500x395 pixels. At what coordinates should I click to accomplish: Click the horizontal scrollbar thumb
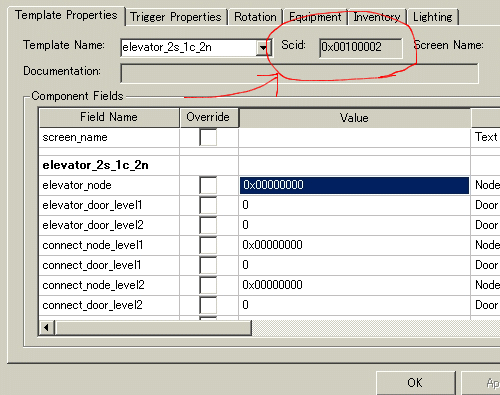tap(153, 328)
